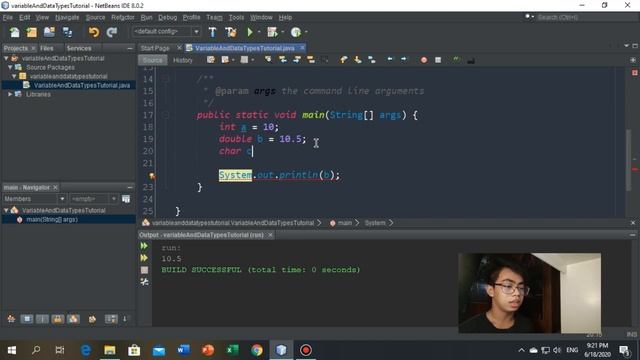
Task: Click the History view button
Action: pos(183,60)
